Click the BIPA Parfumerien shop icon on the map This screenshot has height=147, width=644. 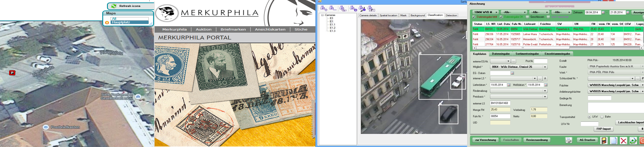138,96
